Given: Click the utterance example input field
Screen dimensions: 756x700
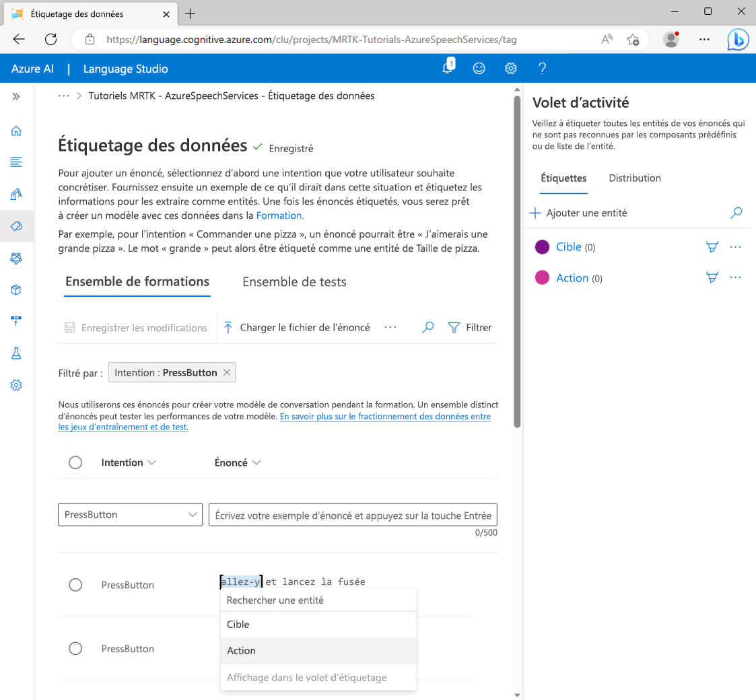Looking at the screenshot, I should pyautogui.click(x=353, y=515).
